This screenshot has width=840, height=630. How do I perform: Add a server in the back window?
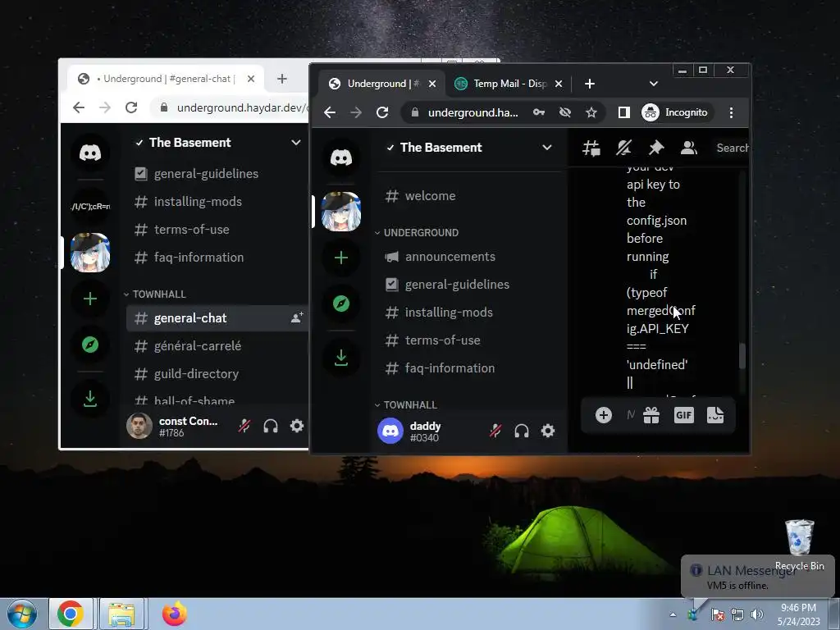[90, 299]
